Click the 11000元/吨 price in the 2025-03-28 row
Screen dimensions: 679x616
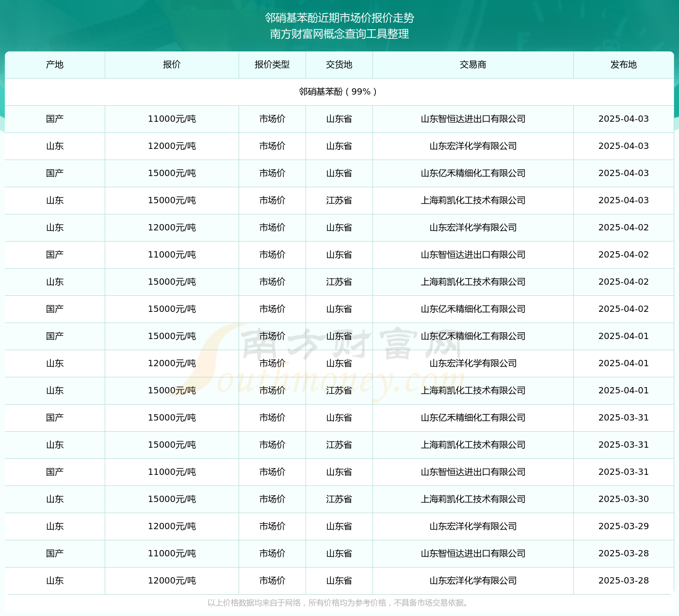(172, 553)
